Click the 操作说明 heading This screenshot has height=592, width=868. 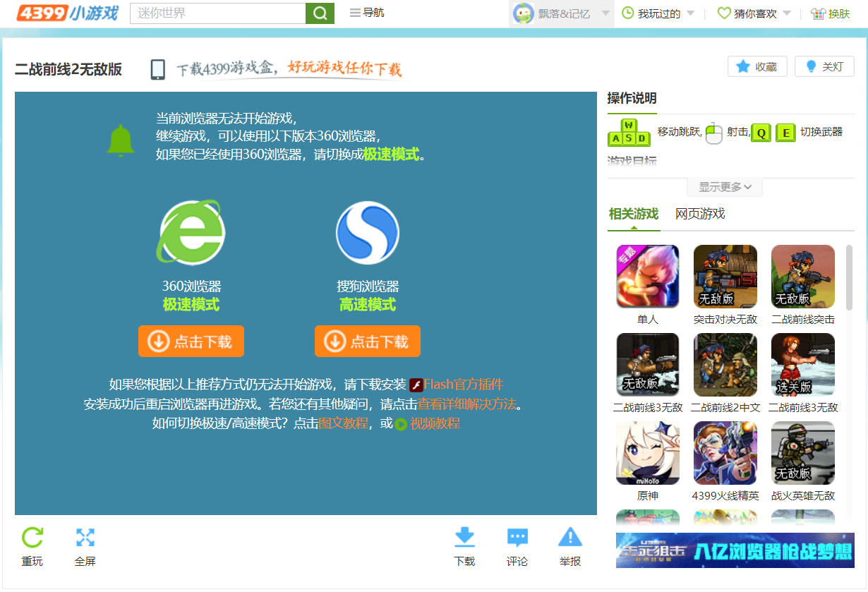coord(632,98)
